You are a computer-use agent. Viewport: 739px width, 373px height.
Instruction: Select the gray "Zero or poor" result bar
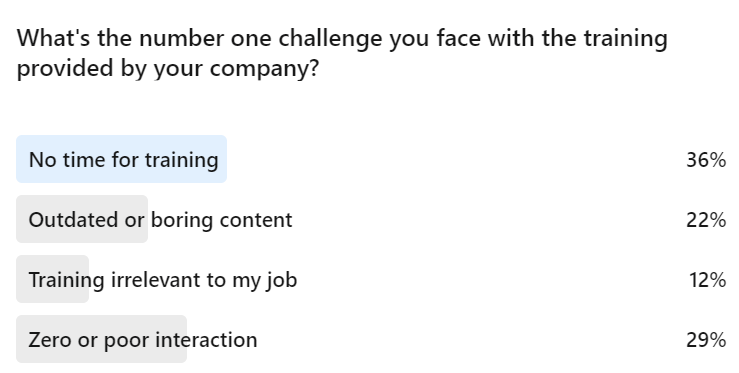coord(101,339)
